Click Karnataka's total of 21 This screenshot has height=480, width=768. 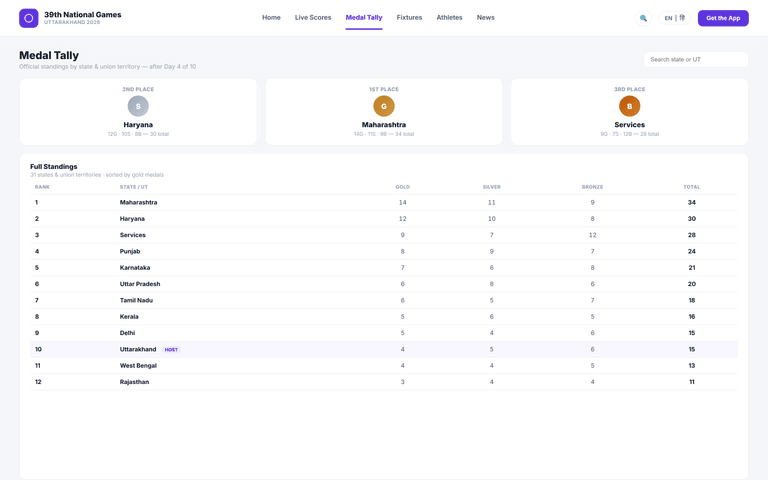692,267
